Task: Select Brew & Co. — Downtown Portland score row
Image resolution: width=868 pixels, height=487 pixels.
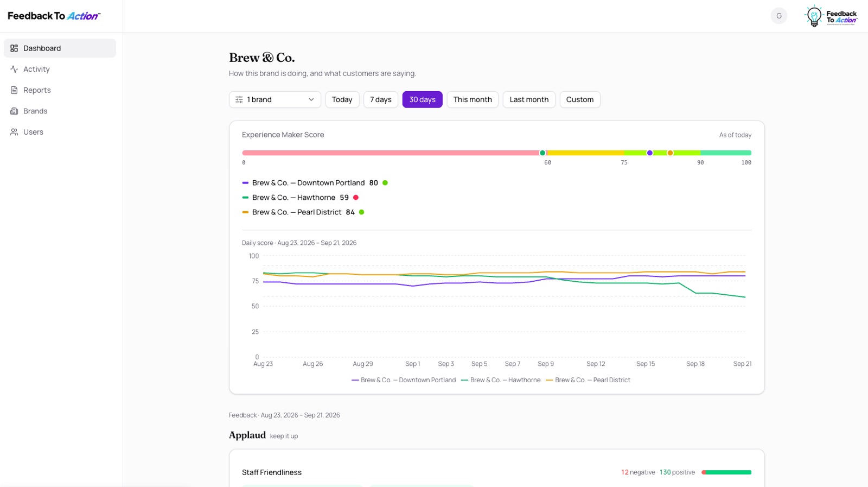Action: 315,183
